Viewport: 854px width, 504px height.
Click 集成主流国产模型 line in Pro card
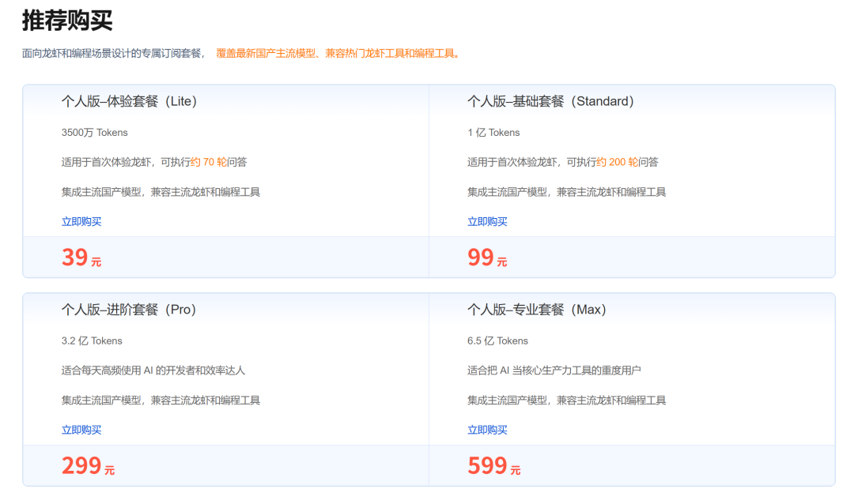point(161,401)
